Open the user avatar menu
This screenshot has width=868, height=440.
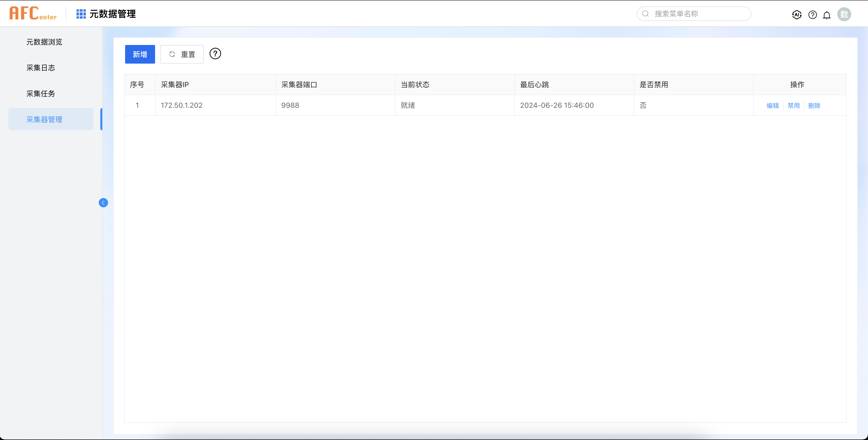pos(844,14)
